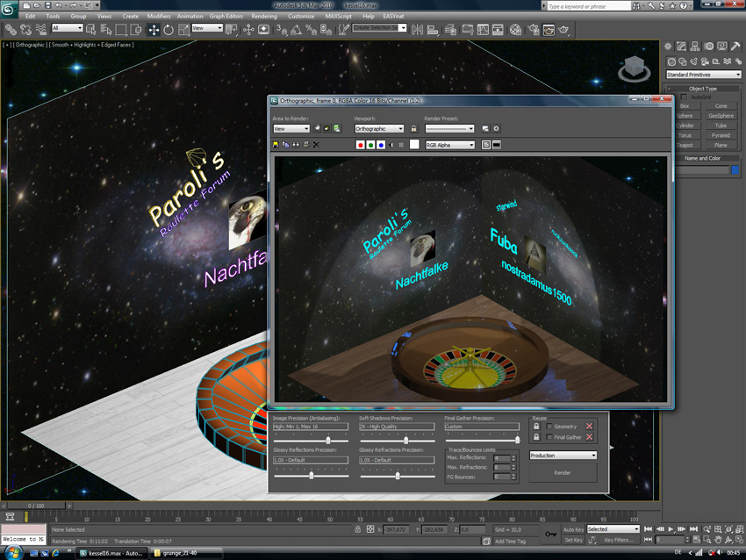This screenshot has width=746, height=560.
Task: Open the Curve Editor toolbar icon
Action: tap(483, 30)
